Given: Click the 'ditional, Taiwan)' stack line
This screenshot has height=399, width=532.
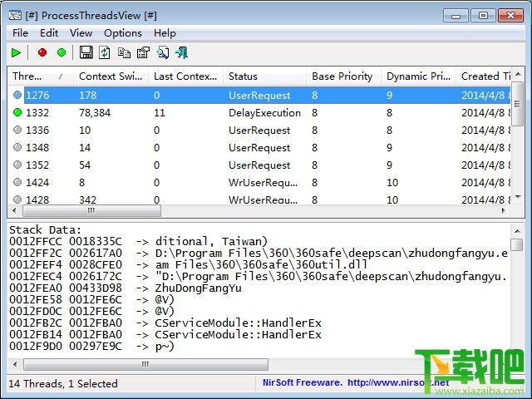Looking at the screenshot, I should [139, 242].
